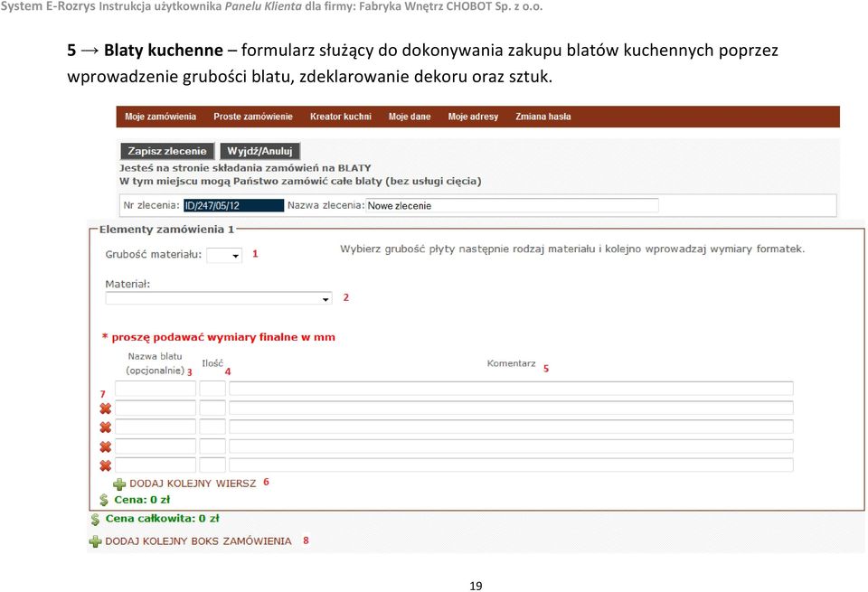This screenshot has height=592, width=868.
Task: Click green plus icon beside DODAJ KOLEJNY BOKS ZAMÓWIENIA
Action: coord(95,541)
